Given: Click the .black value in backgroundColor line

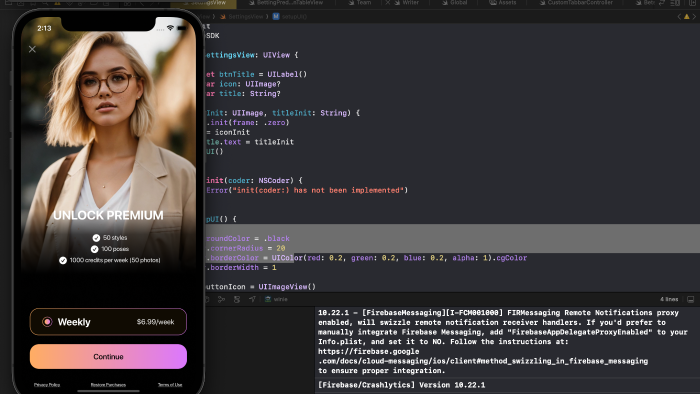Looking at the screenshot, I should click(x=276, y=239).
